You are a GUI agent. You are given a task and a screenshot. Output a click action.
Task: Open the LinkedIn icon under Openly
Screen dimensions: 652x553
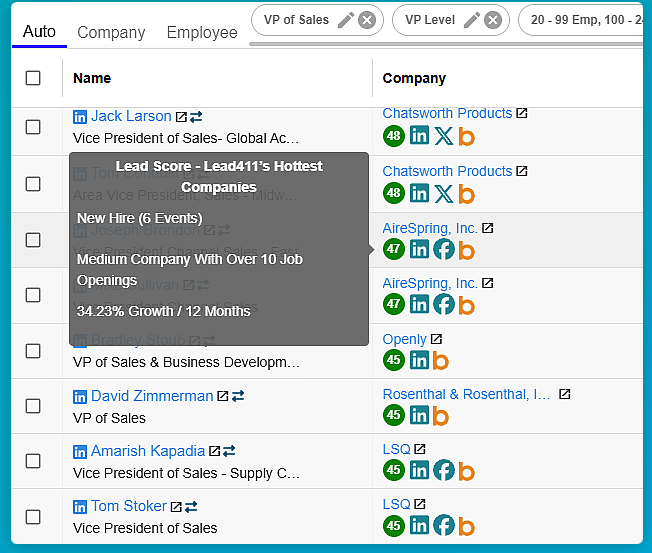419,360
